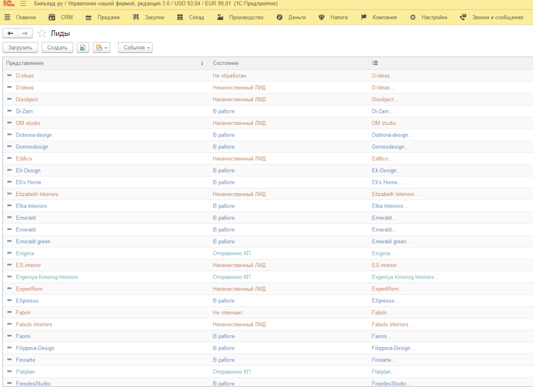533x392 pixels.
Task: Add Лиды page to favorites with star
Action: point(42,33)
